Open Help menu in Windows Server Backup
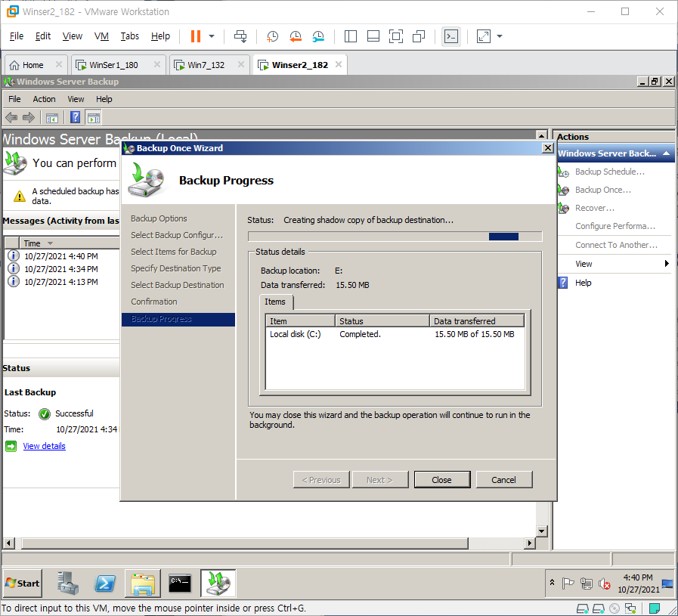This screenshot has height=616, width=678. coord(104,99)
